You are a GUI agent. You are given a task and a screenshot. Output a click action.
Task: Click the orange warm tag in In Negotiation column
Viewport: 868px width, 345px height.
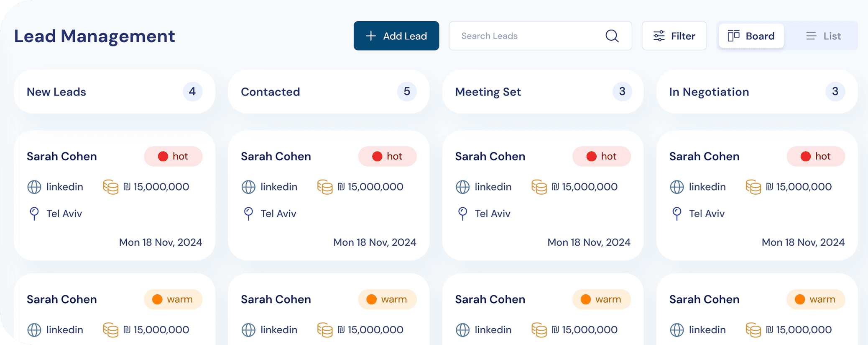[x=815, y=299]
